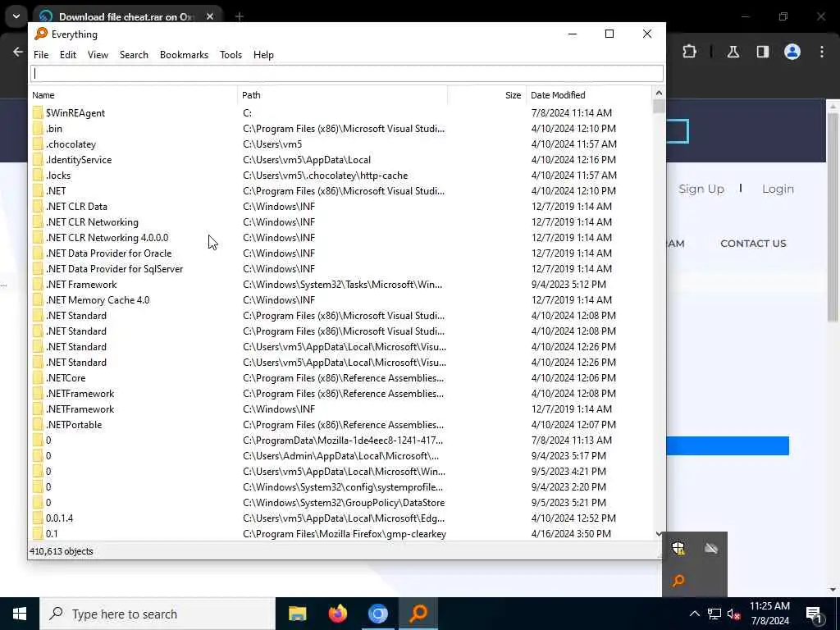Click the cloud sync tray icon
The width and height of the screenshot is (840, 630).
point(711,547)
